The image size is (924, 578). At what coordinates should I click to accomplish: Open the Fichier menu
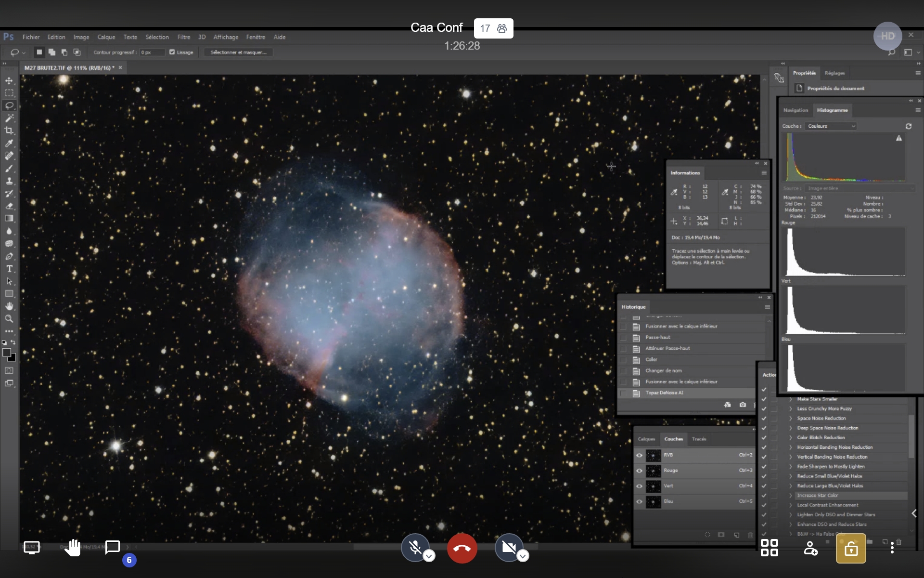(31, 37)
